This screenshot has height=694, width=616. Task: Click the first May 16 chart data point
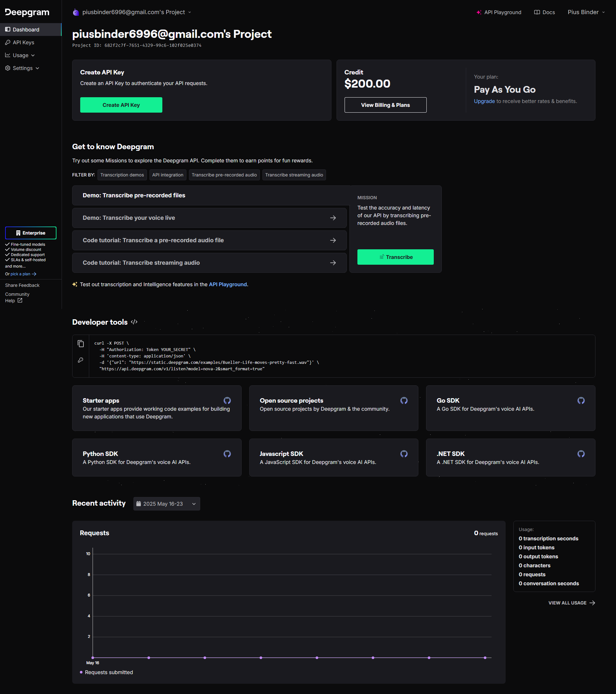(93, 658)
